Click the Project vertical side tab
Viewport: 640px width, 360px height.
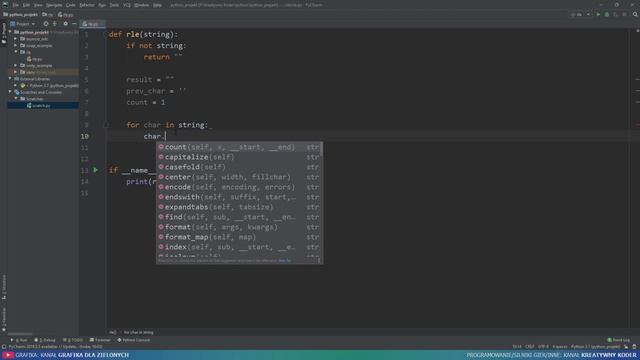[x=4, y=33]
